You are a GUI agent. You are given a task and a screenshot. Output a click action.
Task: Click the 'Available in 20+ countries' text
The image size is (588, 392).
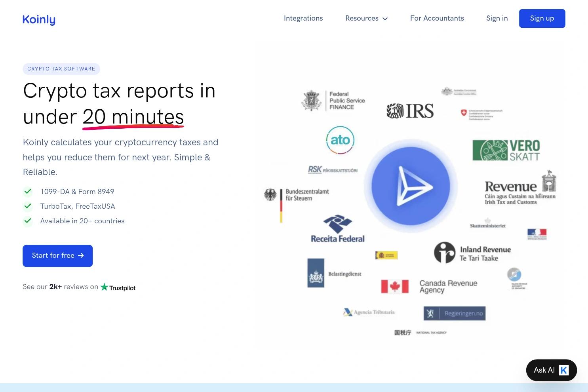[x=82, y=221]
